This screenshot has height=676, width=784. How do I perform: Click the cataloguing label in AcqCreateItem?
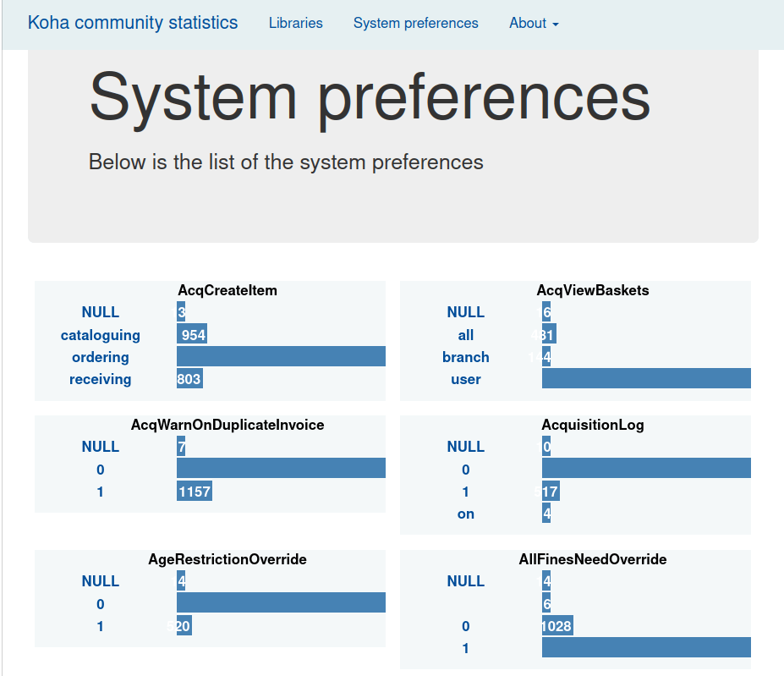[x=101, y=335]
